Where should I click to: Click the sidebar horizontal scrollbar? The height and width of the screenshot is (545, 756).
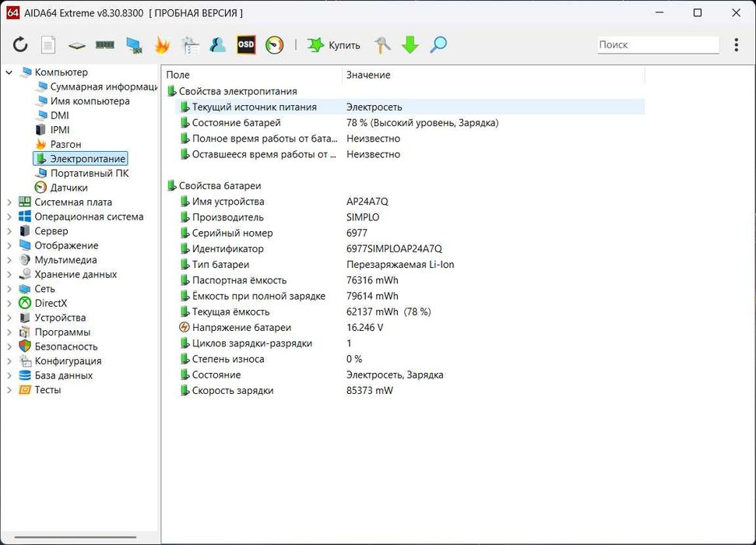point(76,536)
